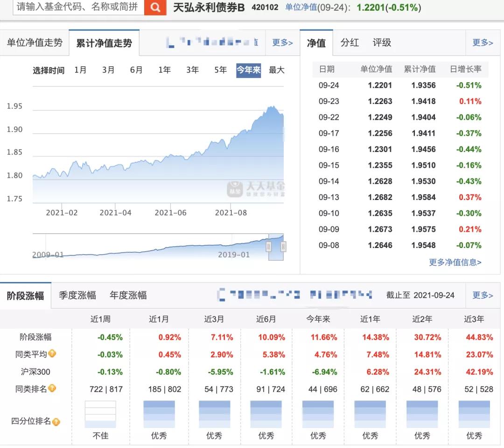Open the 净值 tab
The width and height of the screenshot is (504, 448).
coord(316,43)
